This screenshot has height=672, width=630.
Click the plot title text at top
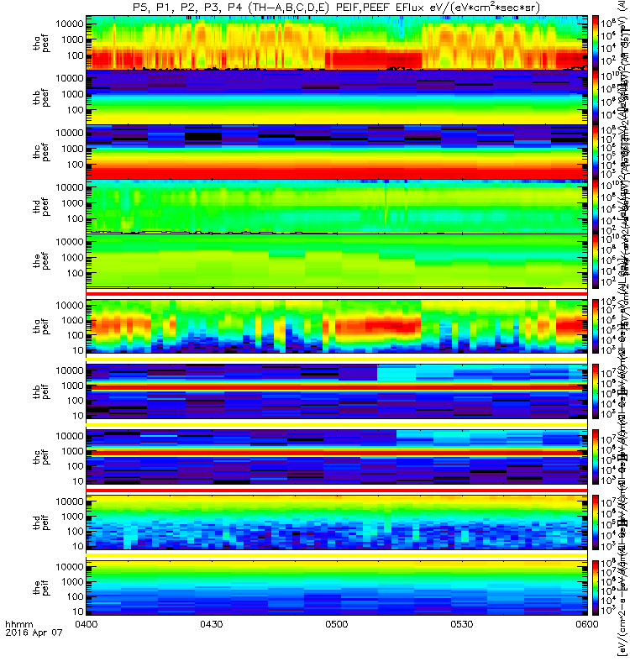(x=337, y=8)
